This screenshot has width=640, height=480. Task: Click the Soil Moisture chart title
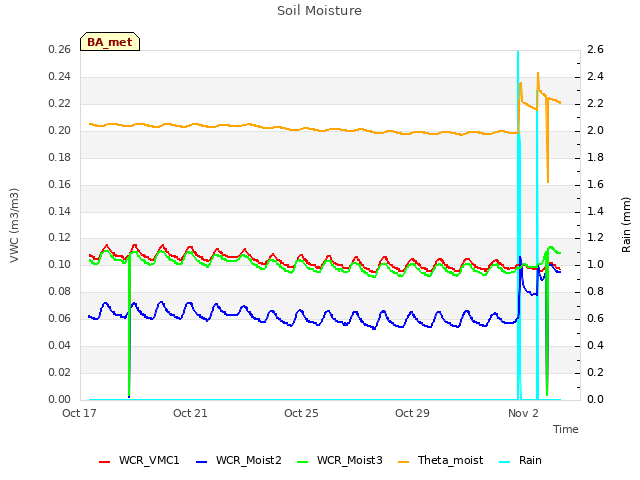319,11
